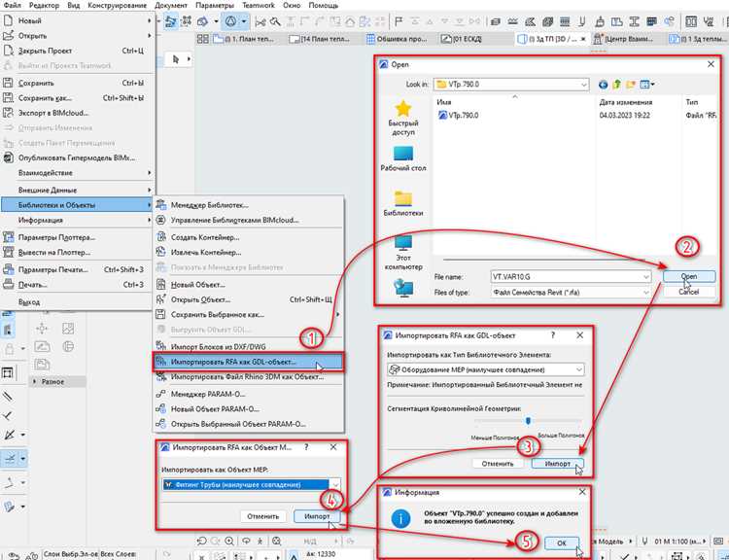Expand the Look in folder dropdown
This screenshot has height=560, width=729.
[x=583, y=85]
